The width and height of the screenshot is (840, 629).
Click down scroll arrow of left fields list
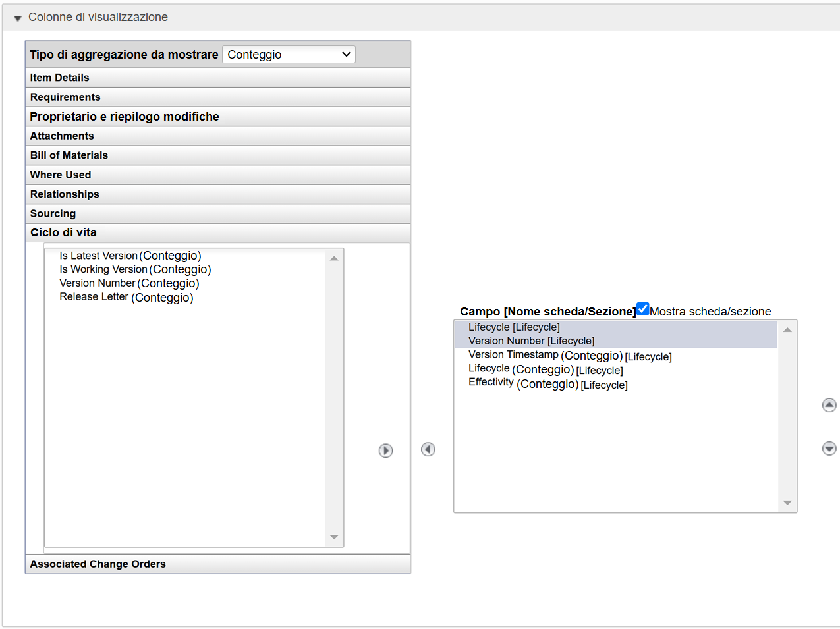pyautogui.click(x=334, y=538)
